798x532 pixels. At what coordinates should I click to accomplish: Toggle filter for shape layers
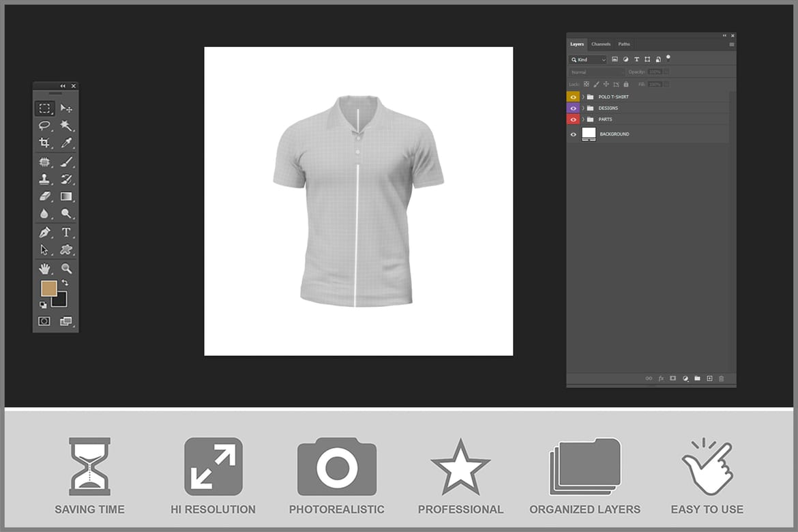647,59
